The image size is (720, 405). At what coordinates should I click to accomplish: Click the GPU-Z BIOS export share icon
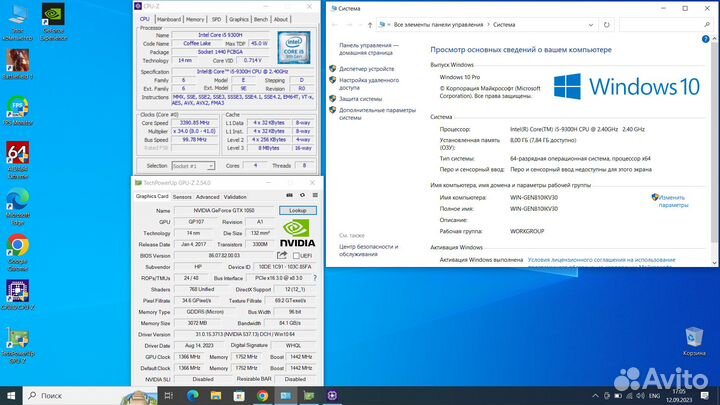[x=282, y=255]
